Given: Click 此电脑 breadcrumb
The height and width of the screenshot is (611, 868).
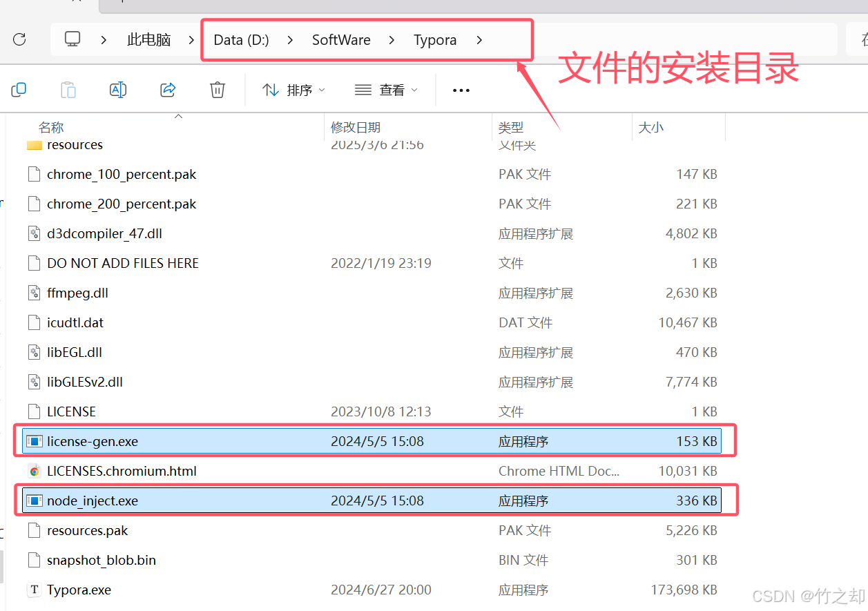Looking at the screenshot, I should (148, 40).
